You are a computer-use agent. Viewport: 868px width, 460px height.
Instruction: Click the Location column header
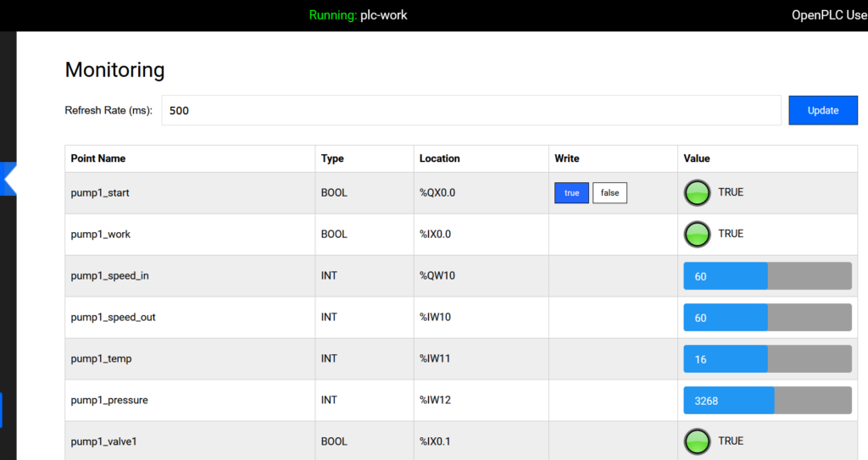click(x=439, y=158)
